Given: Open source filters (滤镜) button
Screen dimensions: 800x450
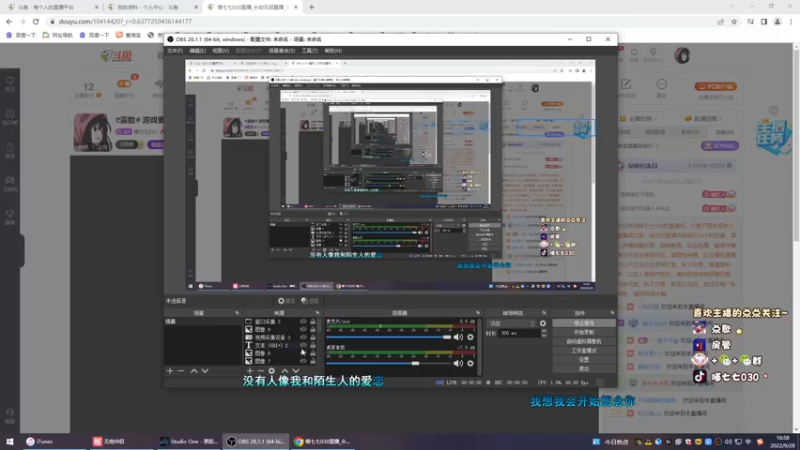Looking at the screenshot, I should pos(310,301).
